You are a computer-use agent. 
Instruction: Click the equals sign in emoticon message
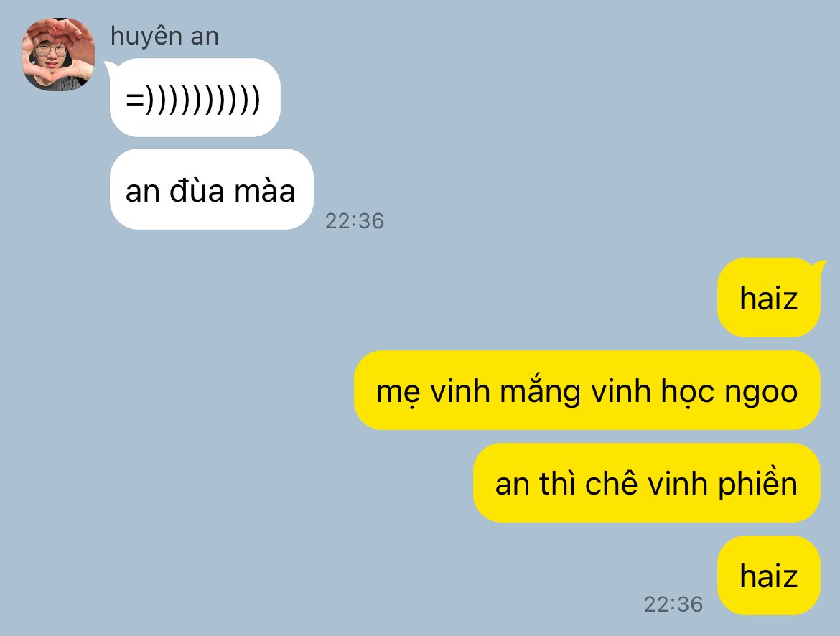(x=134, y=100)
